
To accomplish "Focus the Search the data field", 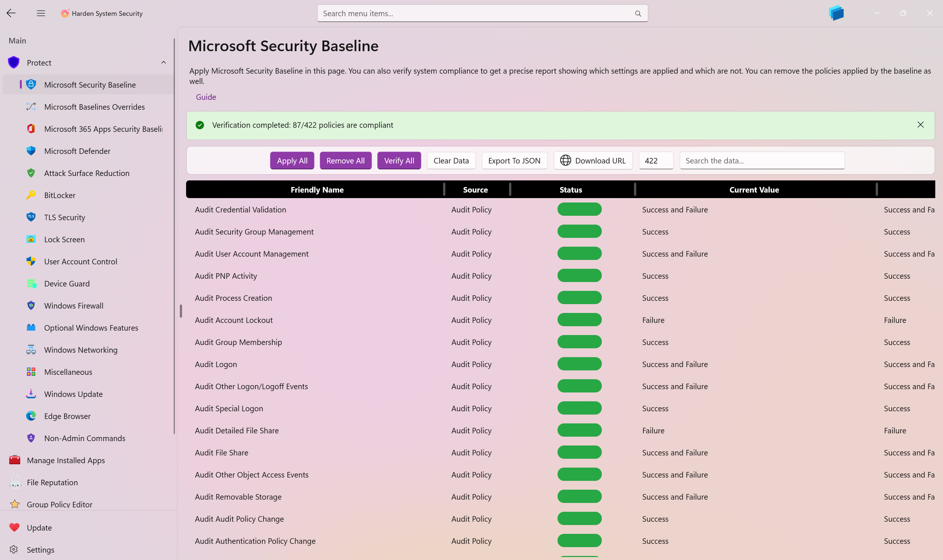I will point(762,161).
